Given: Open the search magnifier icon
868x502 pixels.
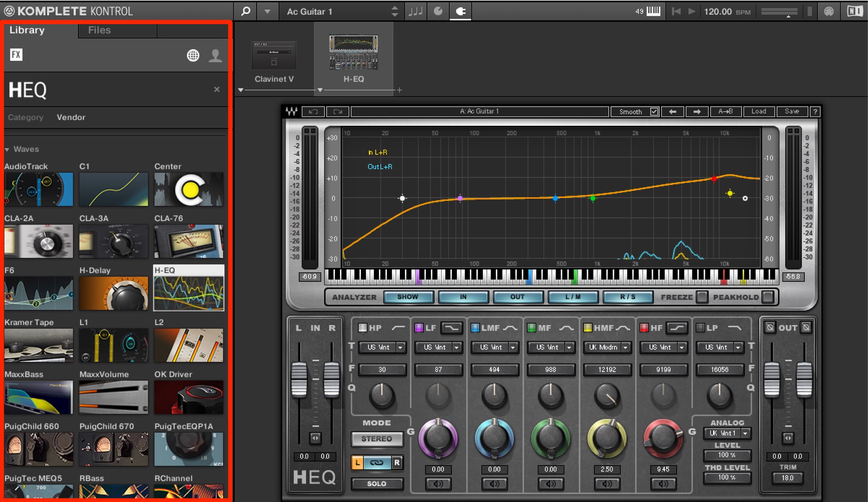Looking at the screenshot, I should pos(245,11).
